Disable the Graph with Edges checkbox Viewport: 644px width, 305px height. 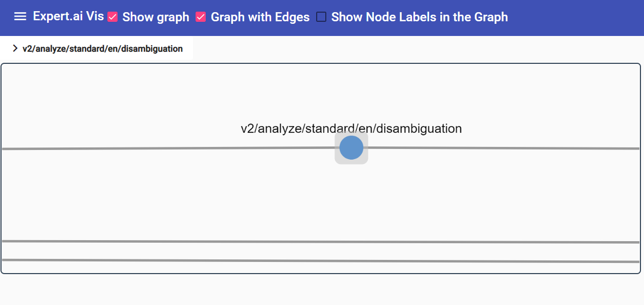coord(201,17)
